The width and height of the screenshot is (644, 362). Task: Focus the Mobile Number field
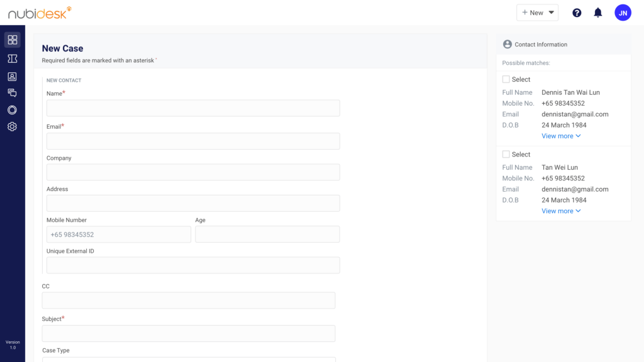[118, 234]
